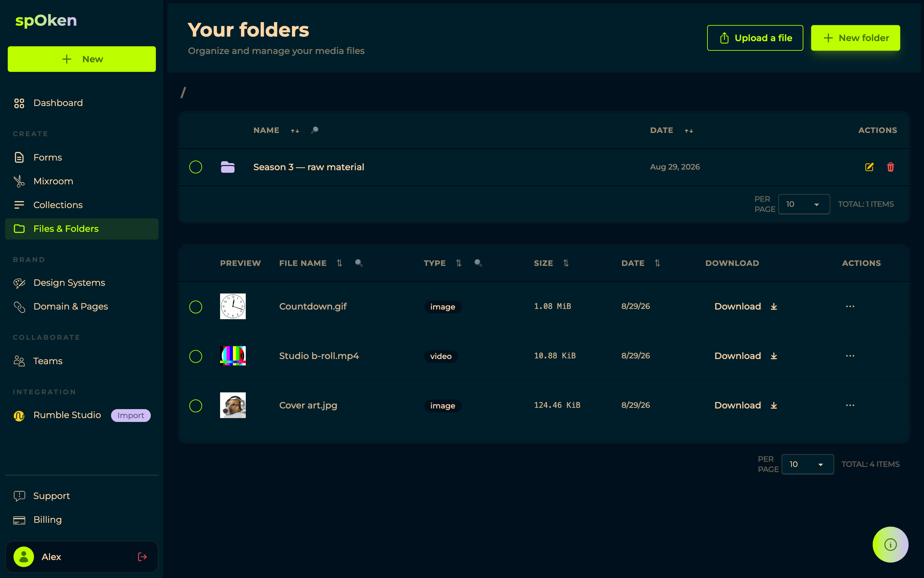Open Design Systems in sidebar
The height and width of the screenshot is (578, 924).
[82, 283]
